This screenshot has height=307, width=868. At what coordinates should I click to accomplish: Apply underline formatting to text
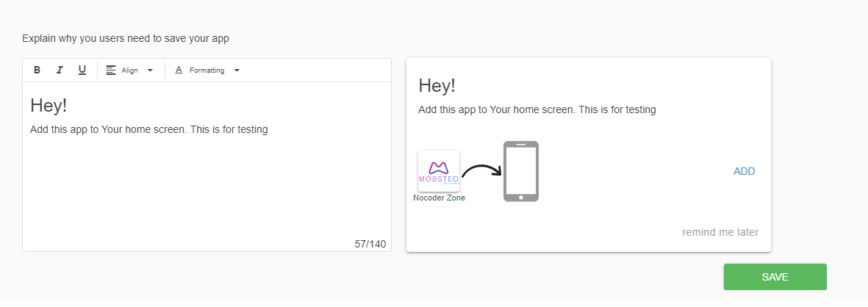[82, 71]
